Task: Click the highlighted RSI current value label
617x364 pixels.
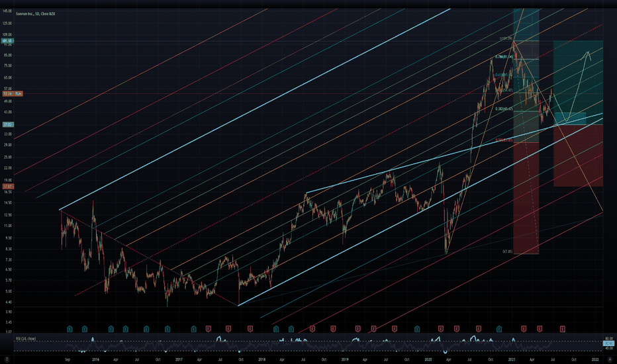Action: coord(608,343)
